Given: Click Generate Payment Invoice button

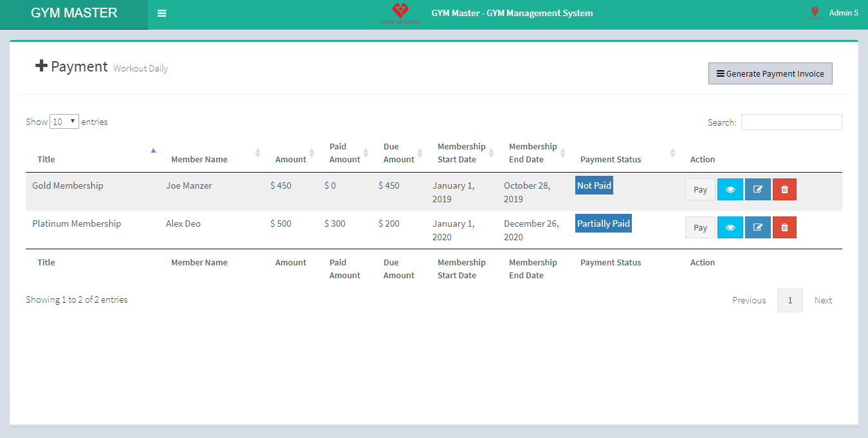Looking at the screenshot, I should pos(770,73).
